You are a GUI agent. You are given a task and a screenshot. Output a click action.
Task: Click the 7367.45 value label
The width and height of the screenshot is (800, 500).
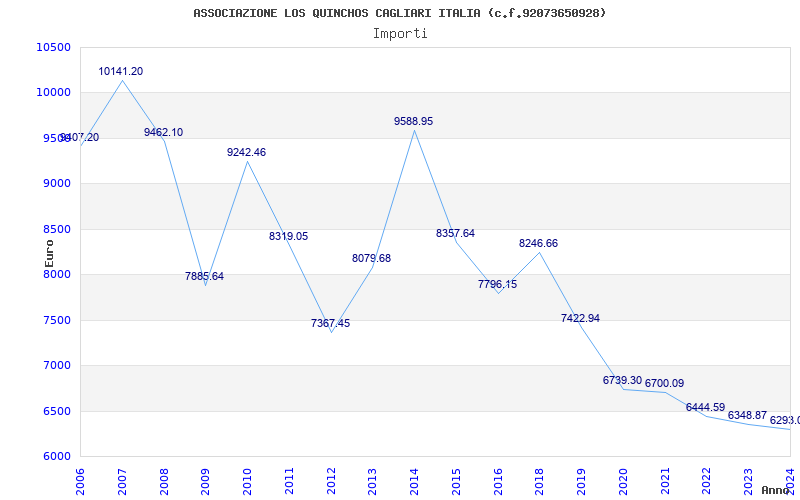pyautogui.click(x=330, y=323)
